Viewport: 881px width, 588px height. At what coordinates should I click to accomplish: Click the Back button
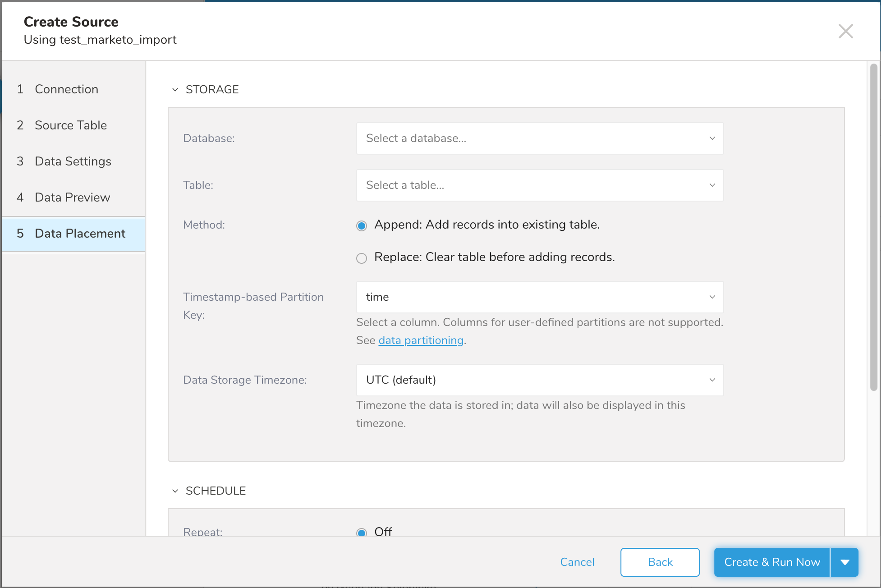tap(660, 562)
